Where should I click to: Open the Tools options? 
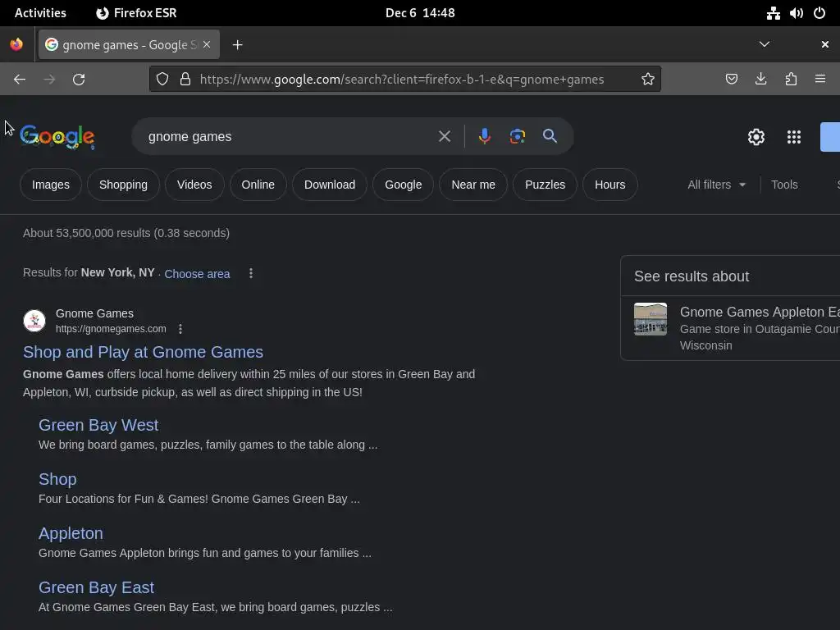point(784,185)
